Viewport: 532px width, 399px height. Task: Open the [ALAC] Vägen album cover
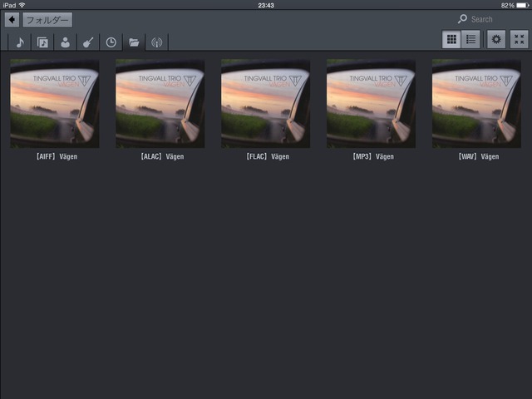[160, 103]
